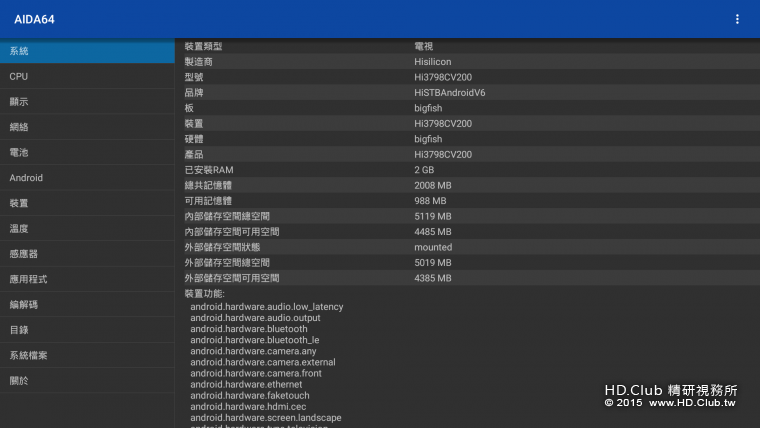Click android.hardware.camera.external feature entry
The height and width of the screenshot is (428, 760).
pos(263,363)
